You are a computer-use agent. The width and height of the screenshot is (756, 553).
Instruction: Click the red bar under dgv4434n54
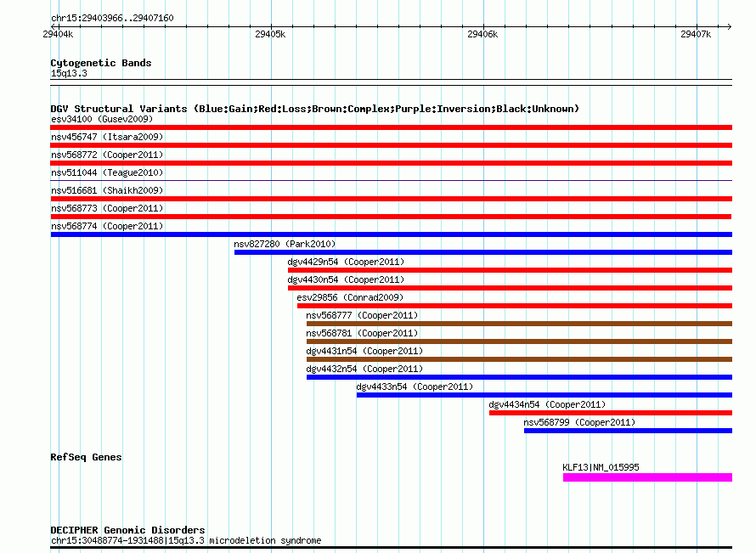[x=611, y=413]
